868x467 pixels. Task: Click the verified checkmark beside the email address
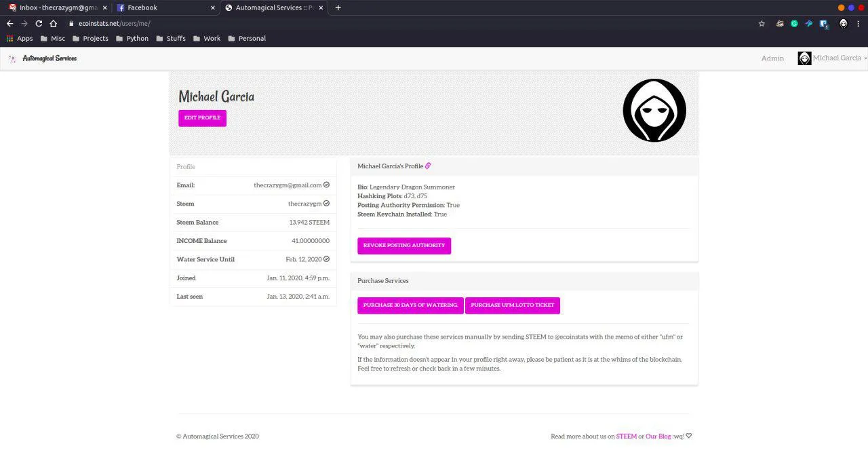point(326,185)
